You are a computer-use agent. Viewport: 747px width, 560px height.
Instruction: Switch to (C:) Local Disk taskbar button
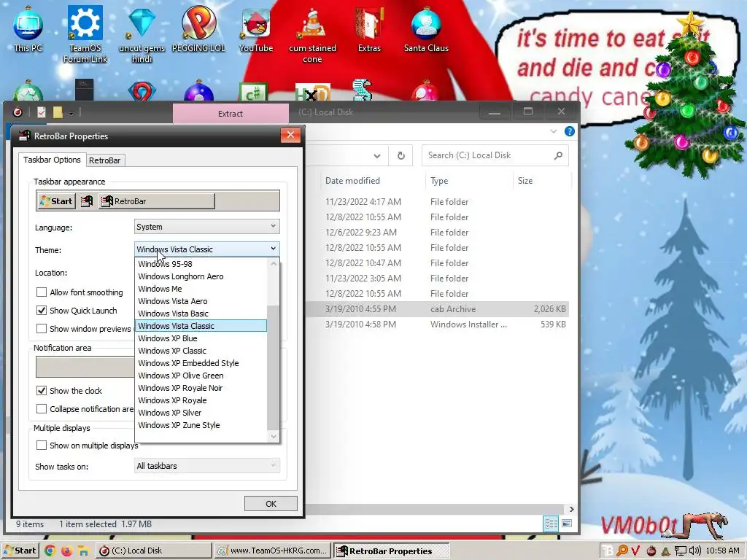pyautogui.click(x=153, y=551)
